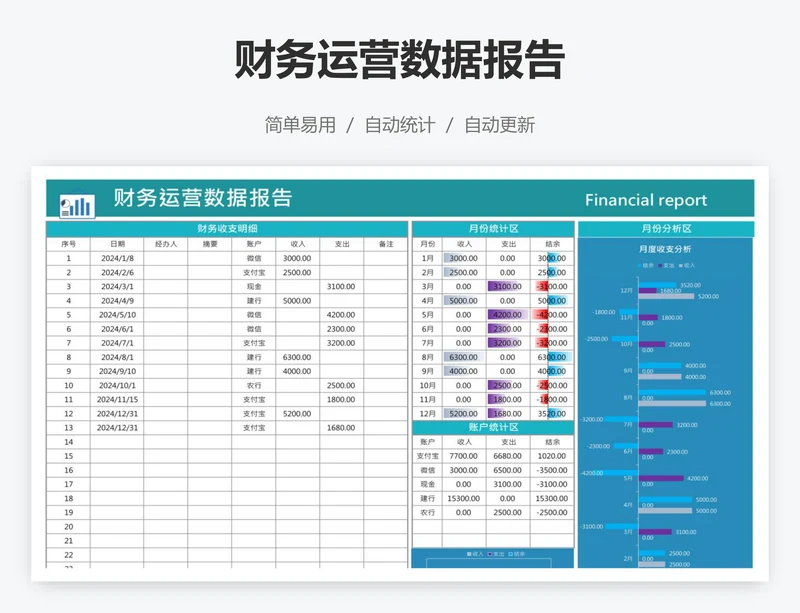The width and height of the screenshot is (800, 613).
Task: Click the 简单易用 subtitle text
Action: click(300, 125)
